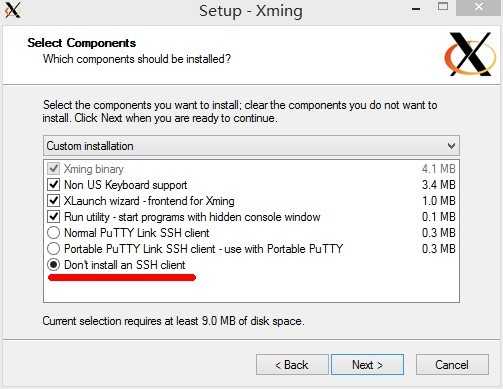Disable the Run utility component
The height and width of the screenshot is (389, 503).
click(54, 217)
